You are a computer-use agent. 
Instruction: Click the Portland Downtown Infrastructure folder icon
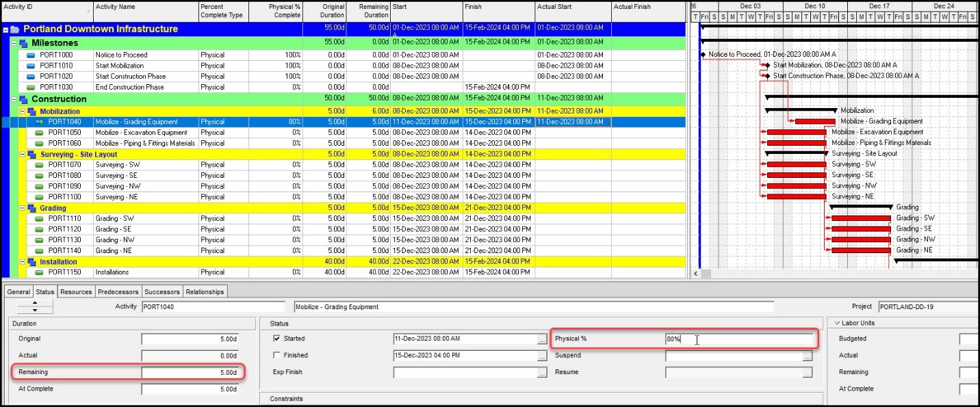pyautogui.click(x=14, y=29)
